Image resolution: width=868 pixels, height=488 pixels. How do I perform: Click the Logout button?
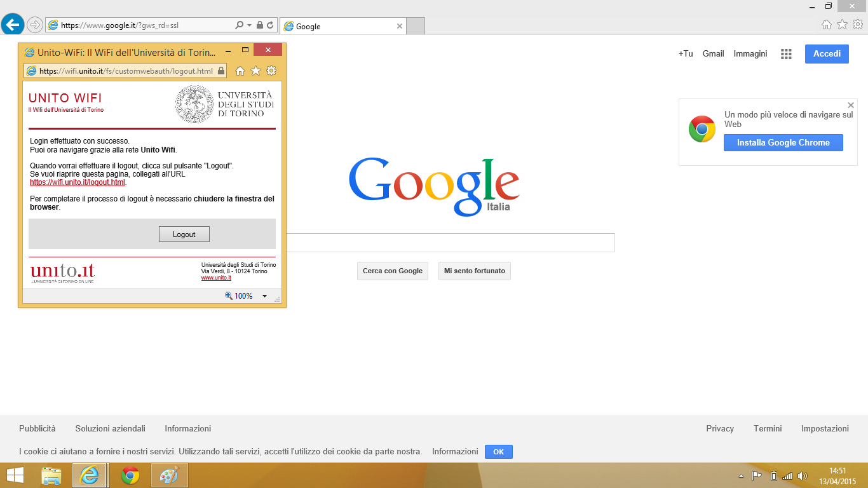pos(184,234)
